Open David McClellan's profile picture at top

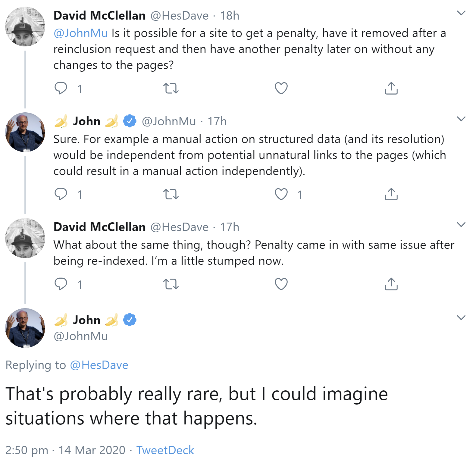click(25, 27)
